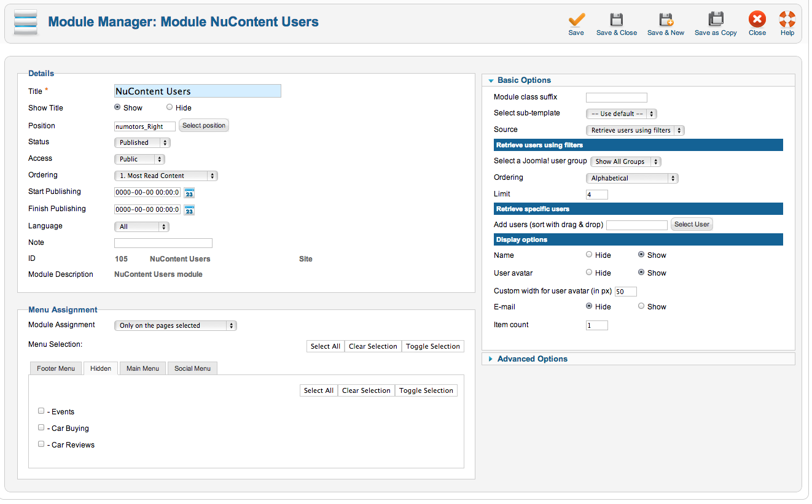Click the Select position button
Viewport: 812px width, 504px height.
pyautogui.click(x=204, y=125)
